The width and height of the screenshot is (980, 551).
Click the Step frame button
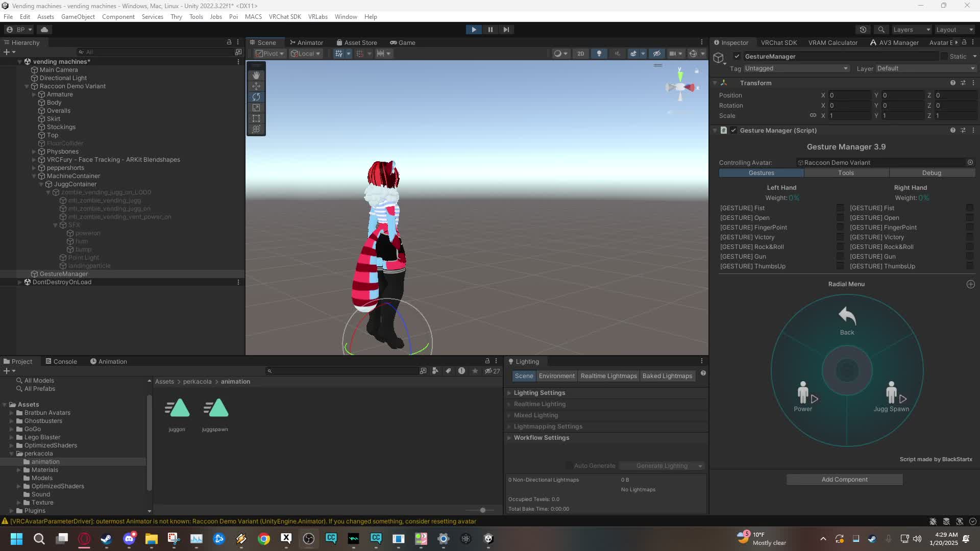506,30
